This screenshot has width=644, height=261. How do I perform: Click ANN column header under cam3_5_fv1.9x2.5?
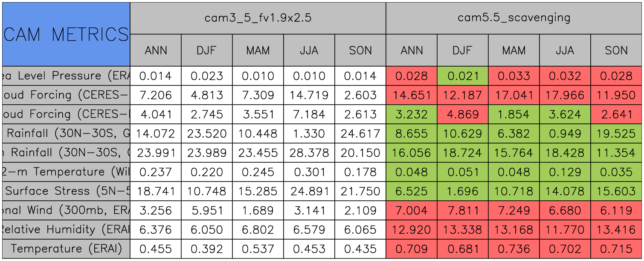[x=156, y=50]
